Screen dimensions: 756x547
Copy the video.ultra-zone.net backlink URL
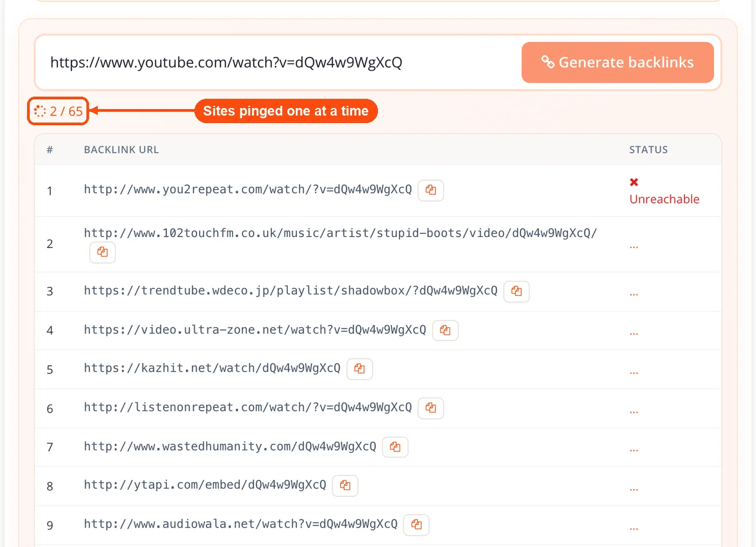pos(446,330)
